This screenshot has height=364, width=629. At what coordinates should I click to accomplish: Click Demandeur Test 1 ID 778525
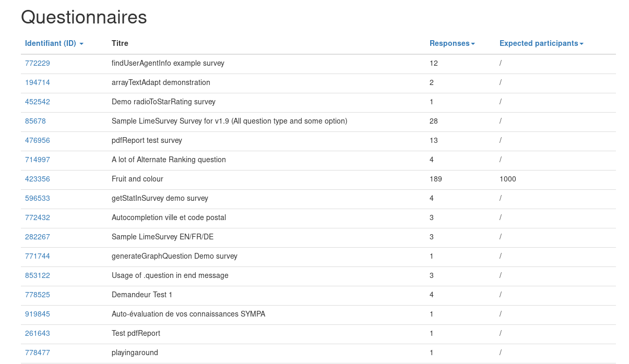point(38,295)
